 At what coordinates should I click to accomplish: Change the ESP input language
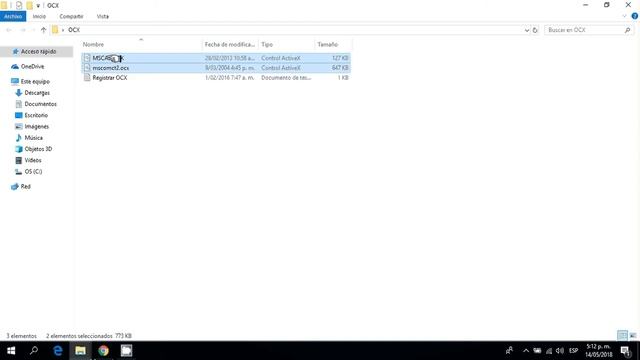click(573, 351)
